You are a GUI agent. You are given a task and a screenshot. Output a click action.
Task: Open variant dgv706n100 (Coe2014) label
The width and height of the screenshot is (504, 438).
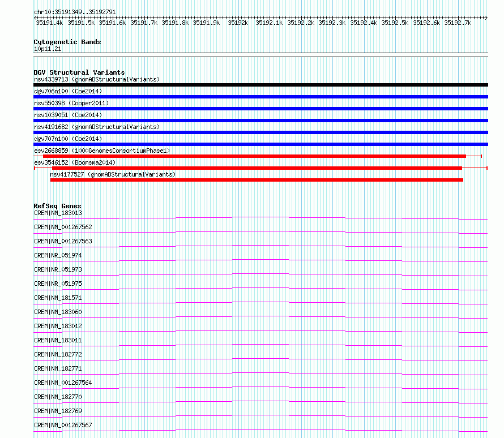point(68,91)
